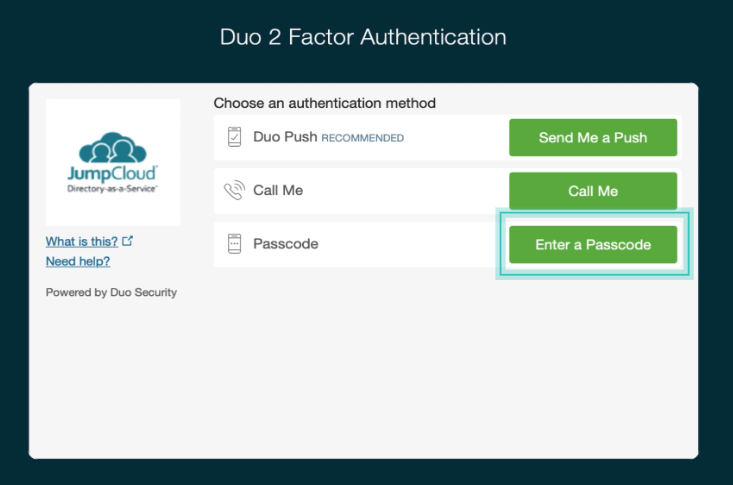Click the JumpCloud cloud logo graphic

[112, 149]
